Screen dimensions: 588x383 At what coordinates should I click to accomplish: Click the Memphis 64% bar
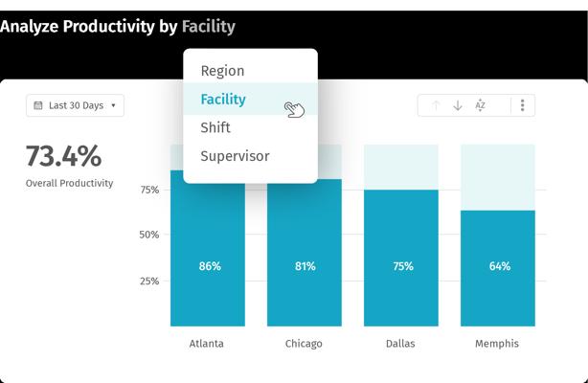pos(498,268)
